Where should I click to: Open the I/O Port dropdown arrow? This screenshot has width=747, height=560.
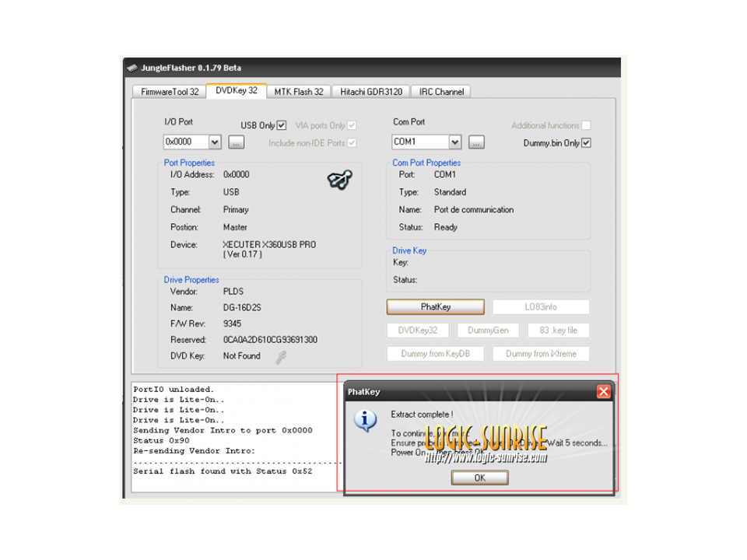pyautogui.click(x=215, y=142)
